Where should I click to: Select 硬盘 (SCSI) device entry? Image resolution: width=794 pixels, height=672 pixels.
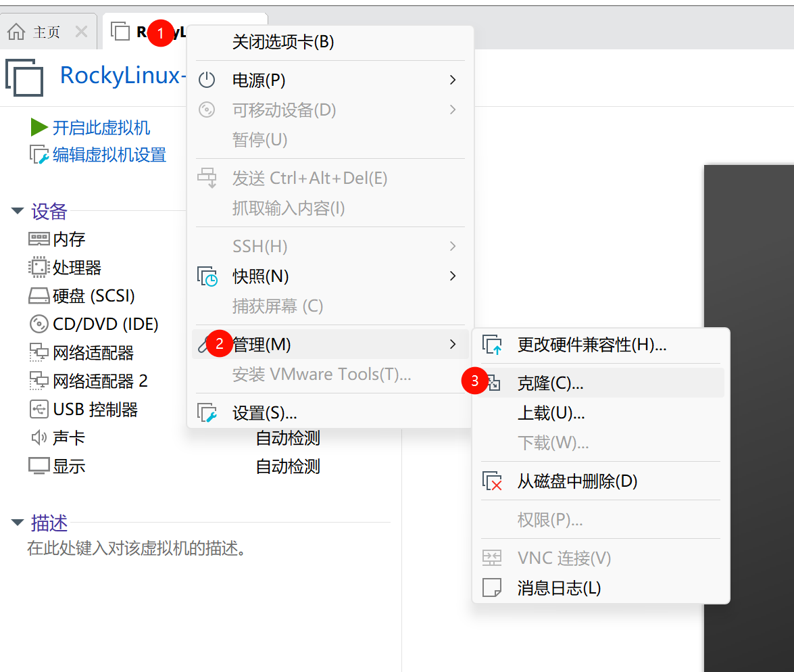pos(94,296)
